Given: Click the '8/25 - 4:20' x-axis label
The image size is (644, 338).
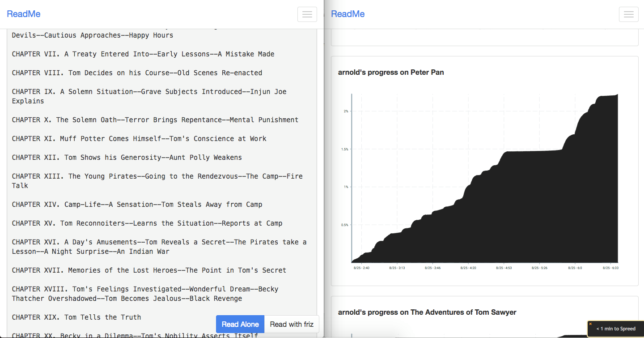Looking at the screenshot, I should click(468, 268).
